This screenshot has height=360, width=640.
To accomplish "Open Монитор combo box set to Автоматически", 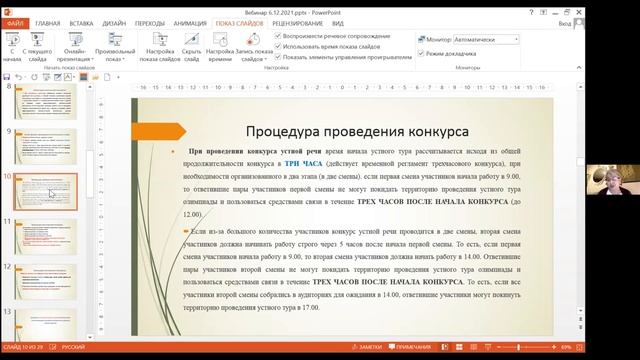I will pyautogui.click(x=486, y=40).
